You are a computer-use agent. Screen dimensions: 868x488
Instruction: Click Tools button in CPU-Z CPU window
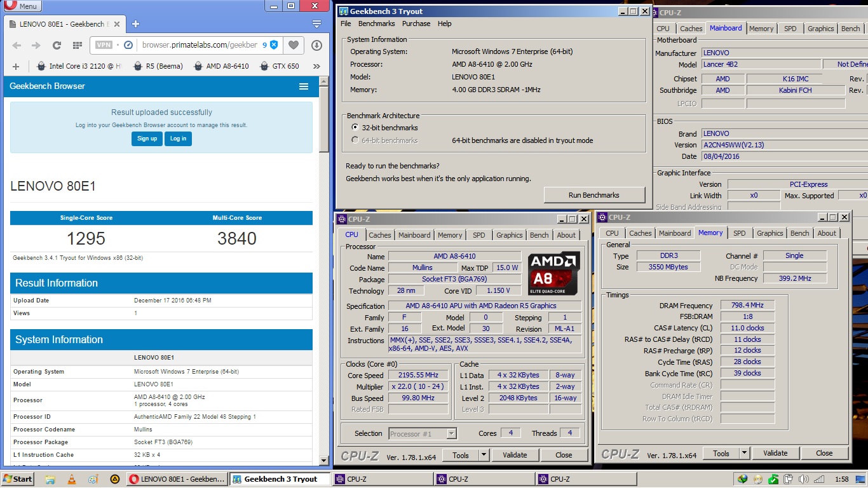461,455
